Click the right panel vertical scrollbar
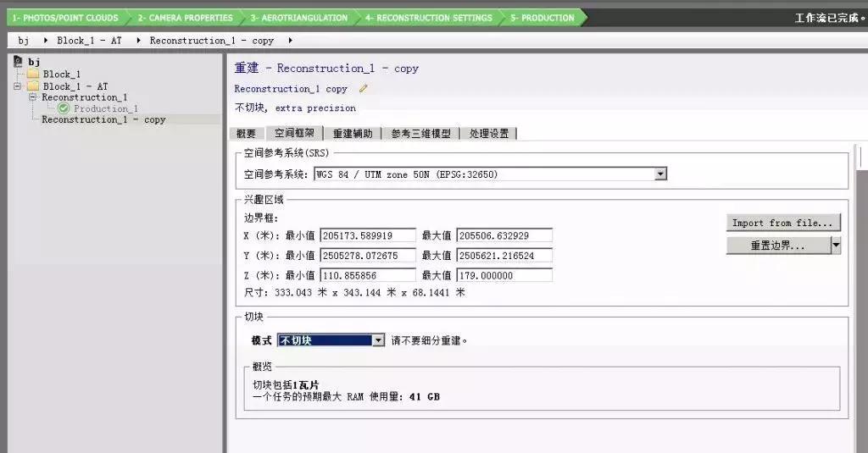Screen dimensions: 868x453 861,299
